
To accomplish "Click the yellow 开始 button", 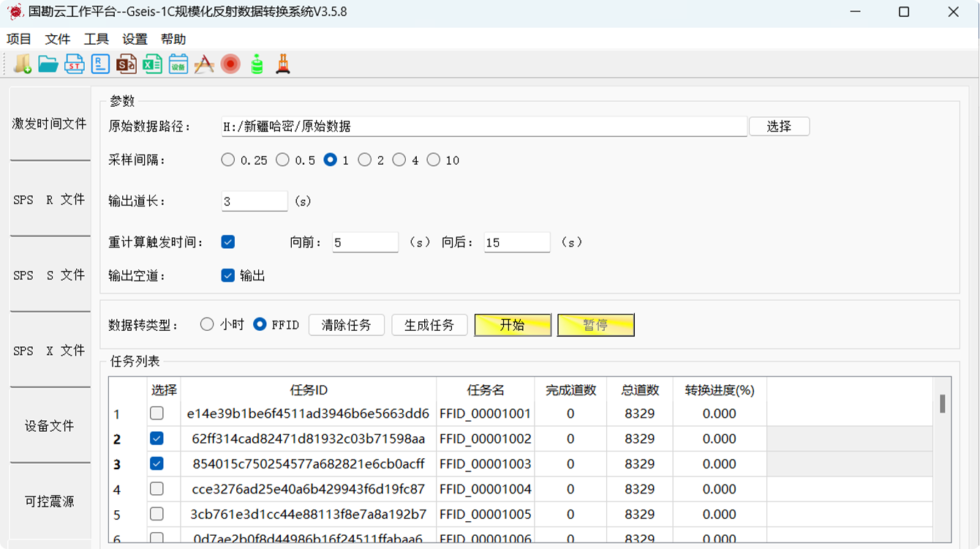I will tap(513, 325).
